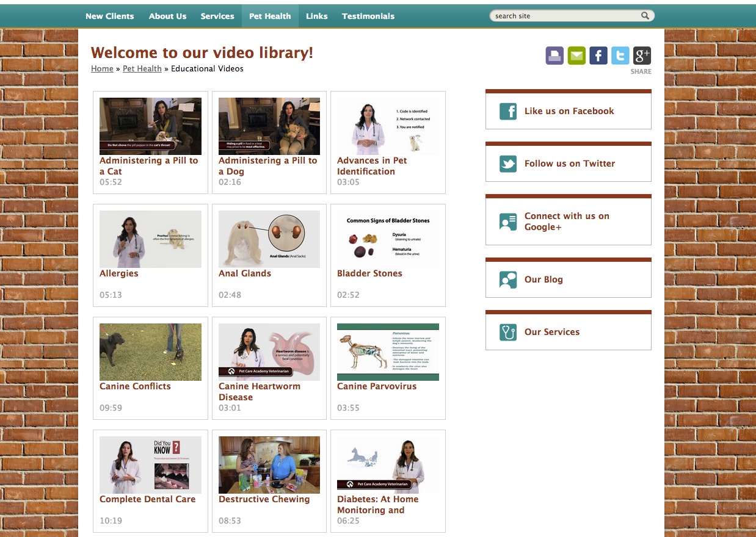Screen dimensions: 756x537
Task: Go to Home breadcrumb link
Action: (102, 69)
